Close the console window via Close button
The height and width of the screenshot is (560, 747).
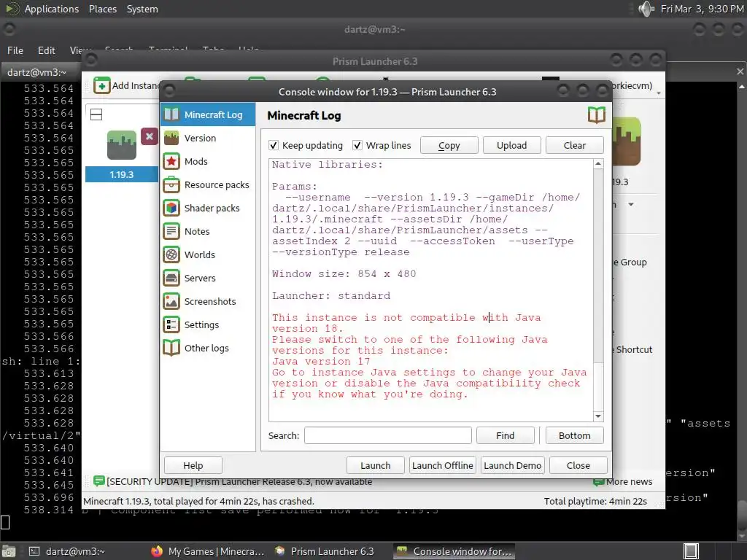tap(578, 465)
